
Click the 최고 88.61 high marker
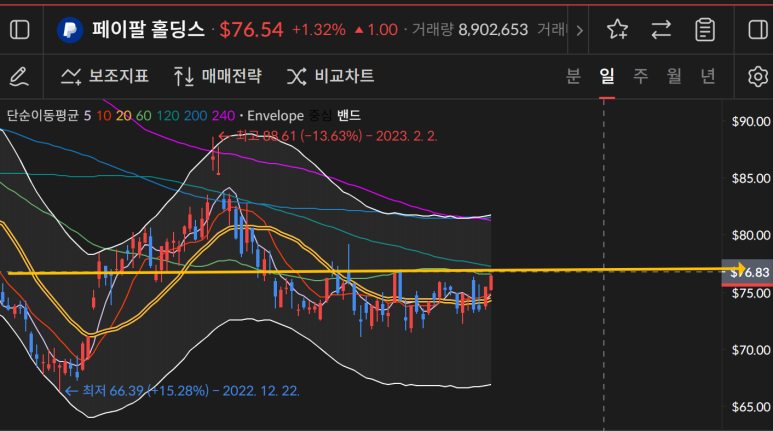pos(328,136)
